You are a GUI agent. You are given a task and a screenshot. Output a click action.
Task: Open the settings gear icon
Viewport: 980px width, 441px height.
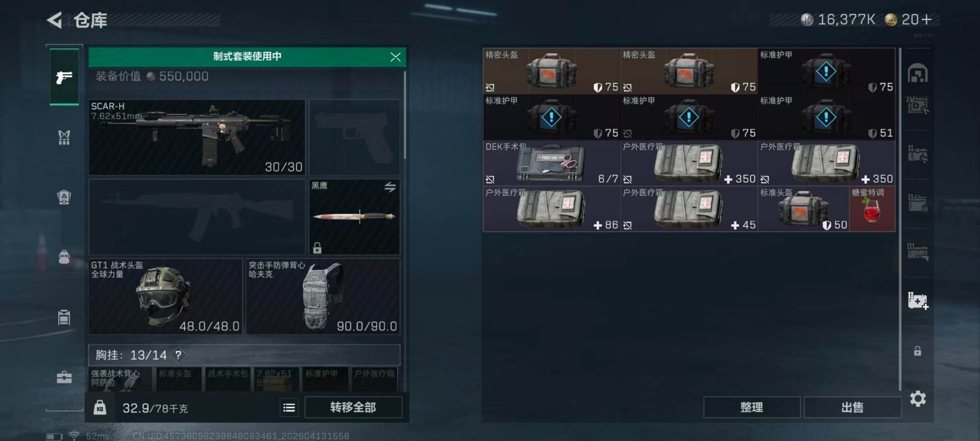coord(917,399)
